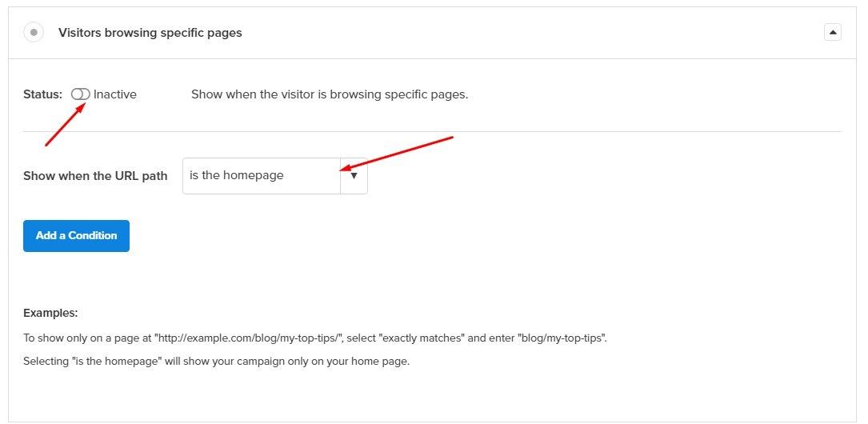This screenshot has width=868, height=424.
Task: Click the empty header area beside the panel title
Action: tap(531, 33)
